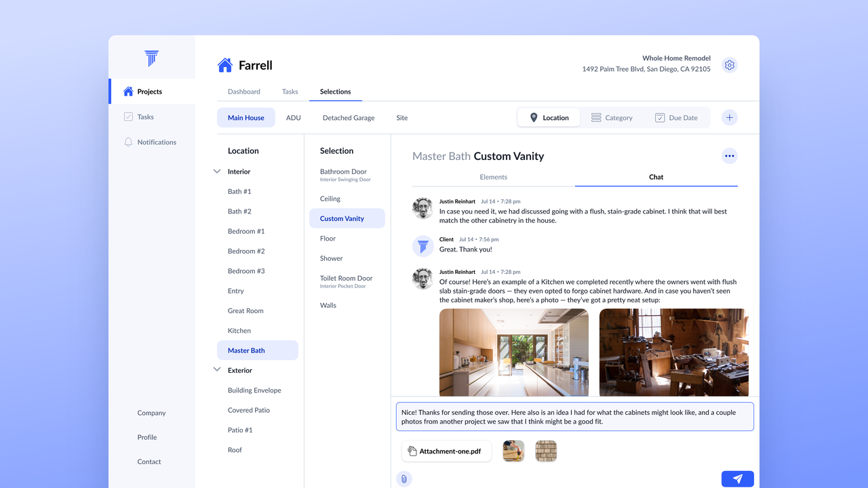
Task: Click the plus add button
Action: 730,118
